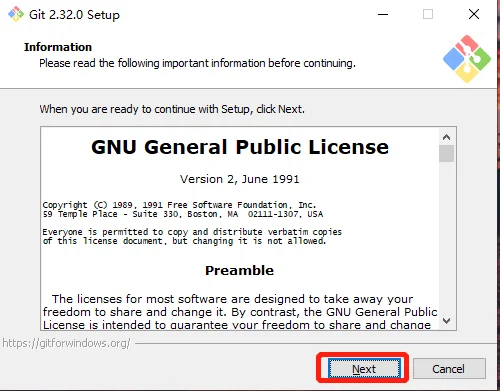Click the Preamble heading in the license
Screen dimensions: 500x391
click(x=239, y=270)
